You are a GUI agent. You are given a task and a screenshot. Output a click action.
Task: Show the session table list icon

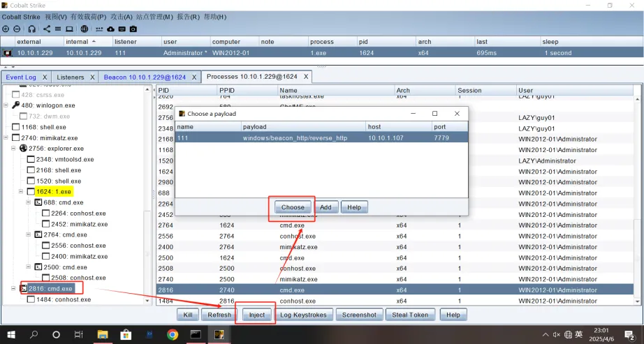click(58, 29)
